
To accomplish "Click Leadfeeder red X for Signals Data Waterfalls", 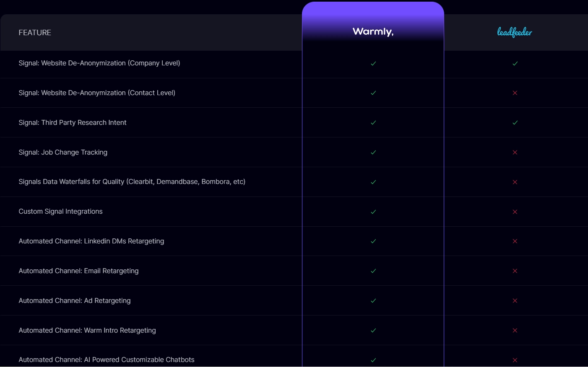I will (515, 182).
